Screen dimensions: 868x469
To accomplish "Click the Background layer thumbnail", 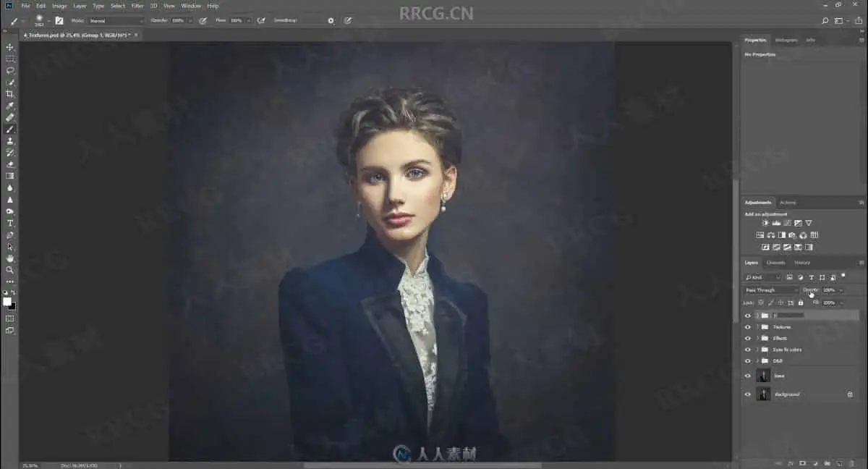I will (762, 394).
